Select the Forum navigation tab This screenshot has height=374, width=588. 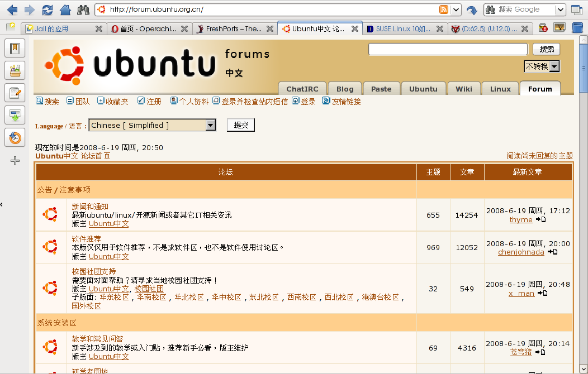[540, 89]
